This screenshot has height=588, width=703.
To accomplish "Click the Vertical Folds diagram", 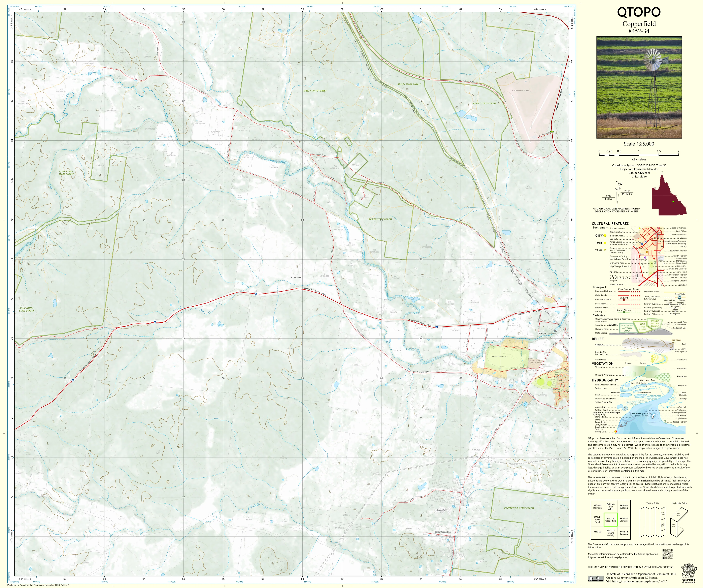I will (x=652, y=522).
